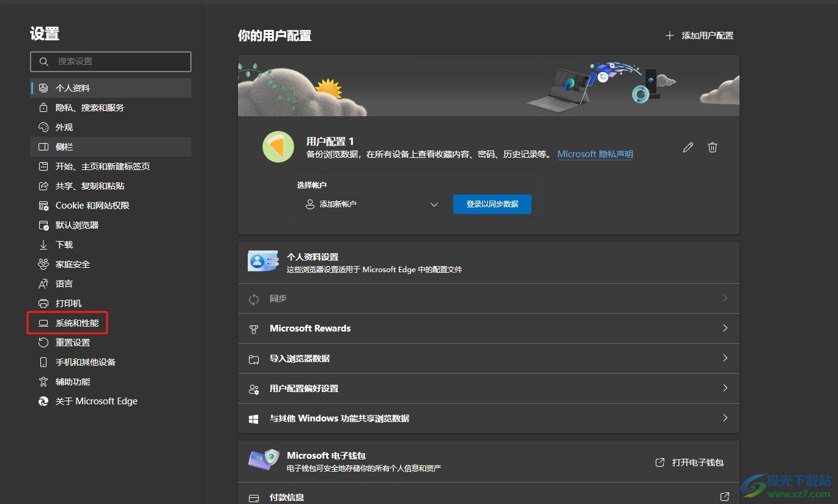Open 辅助功能 from the sidebar

pos(111,382)
